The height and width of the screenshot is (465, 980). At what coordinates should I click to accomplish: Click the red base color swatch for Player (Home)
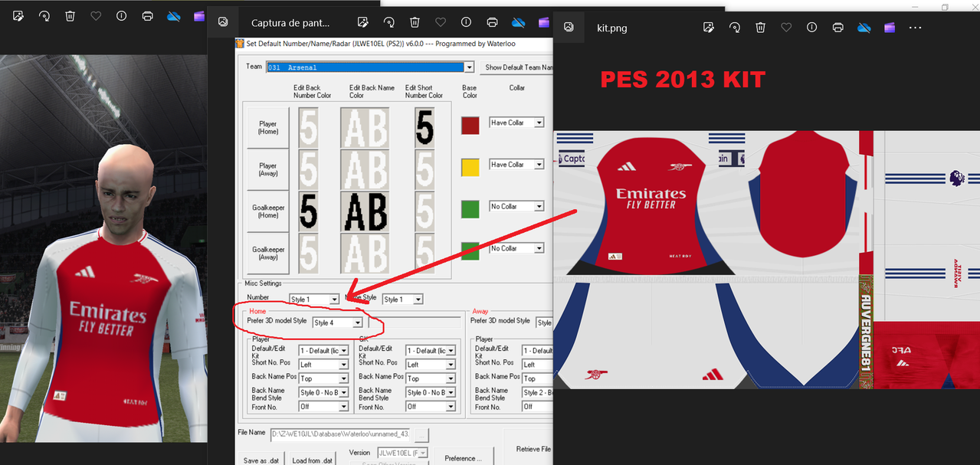point(470,126)
